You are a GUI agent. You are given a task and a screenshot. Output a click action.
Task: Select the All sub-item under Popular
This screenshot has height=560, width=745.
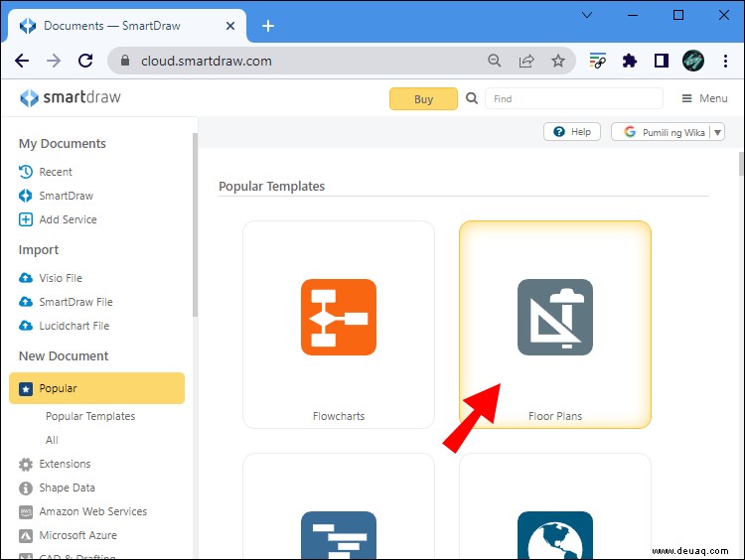coord(52,440)
